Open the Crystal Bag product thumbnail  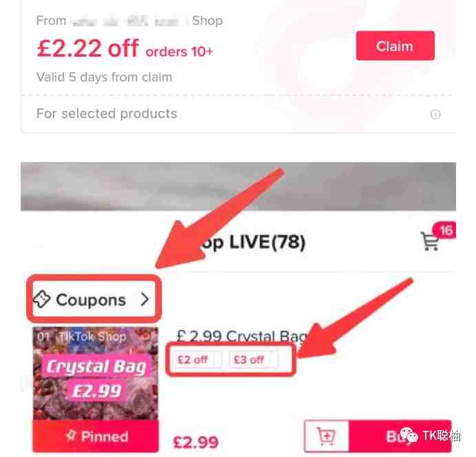click(x=95, y=374)
